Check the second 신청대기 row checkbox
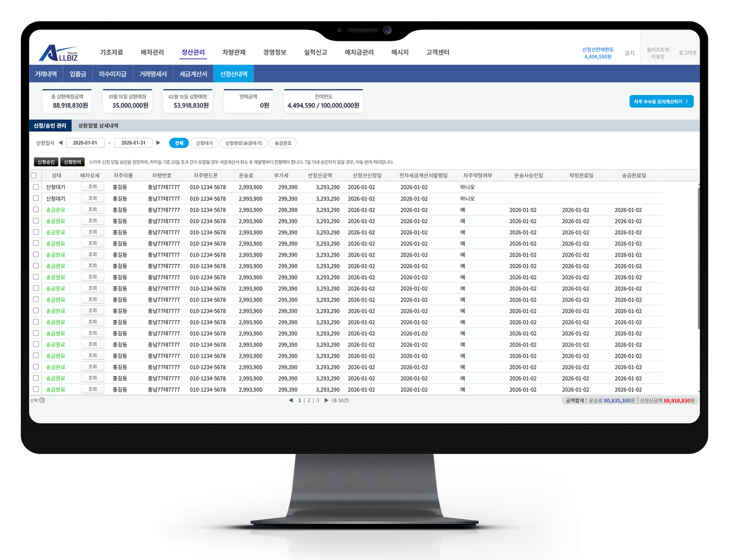The height and width of the screenshot is (560, 729). tap(36, 198)
